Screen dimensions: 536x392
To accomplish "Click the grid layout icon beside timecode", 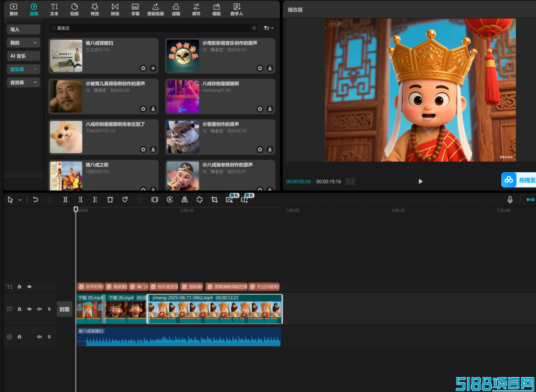I will coord(350,182).
